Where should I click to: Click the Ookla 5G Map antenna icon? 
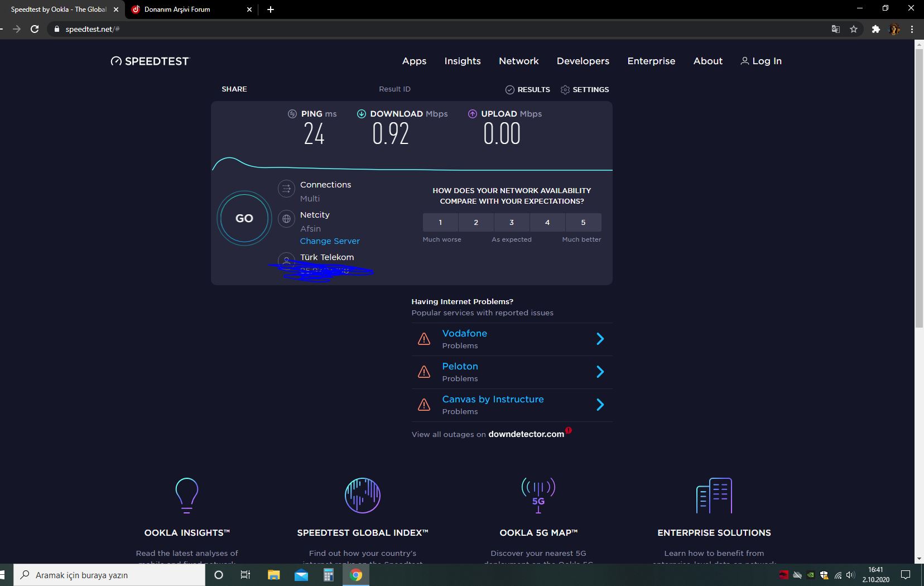[538, 495]
